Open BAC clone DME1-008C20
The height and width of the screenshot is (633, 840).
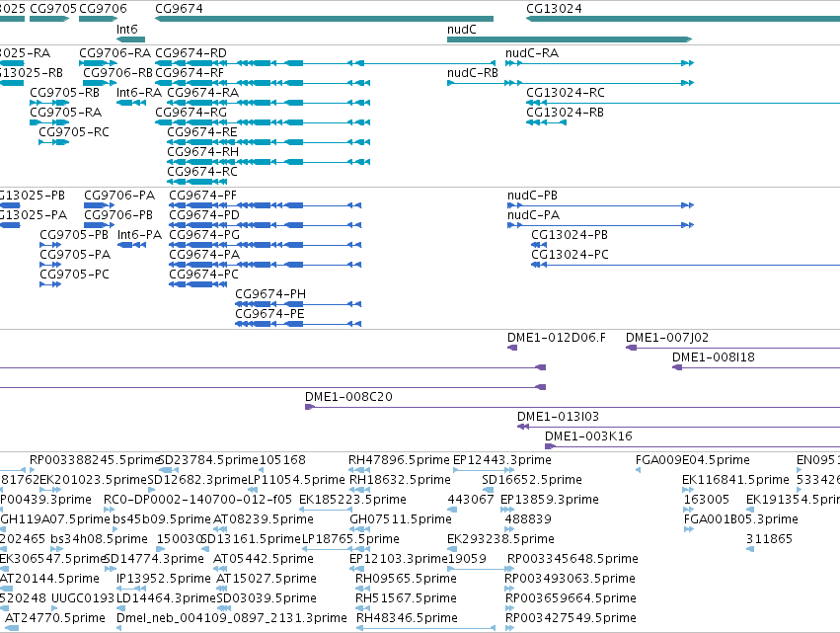pyautogui.click(x=348, y=397)
